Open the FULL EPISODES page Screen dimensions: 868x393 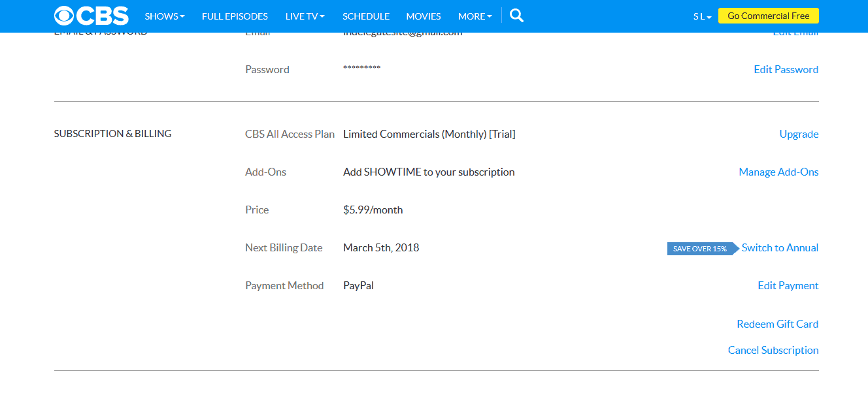click(x=235, y=16)
